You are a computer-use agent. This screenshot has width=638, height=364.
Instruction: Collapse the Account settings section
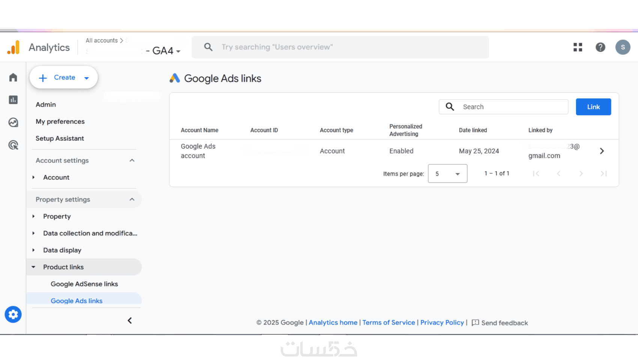pos(132,161)
